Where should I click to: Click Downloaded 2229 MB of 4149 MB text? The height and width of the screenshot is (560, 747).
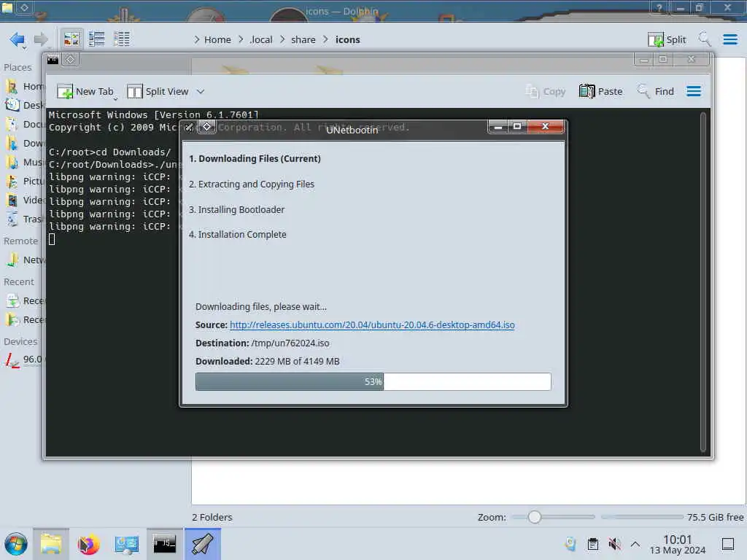[267, 362]
